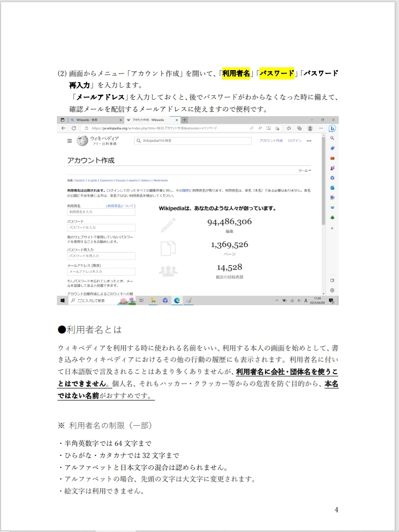The image size is (399, 532).
Task: Click the Wikipedia globe logo
Action: pyautogui.click(x=82, y=140)
